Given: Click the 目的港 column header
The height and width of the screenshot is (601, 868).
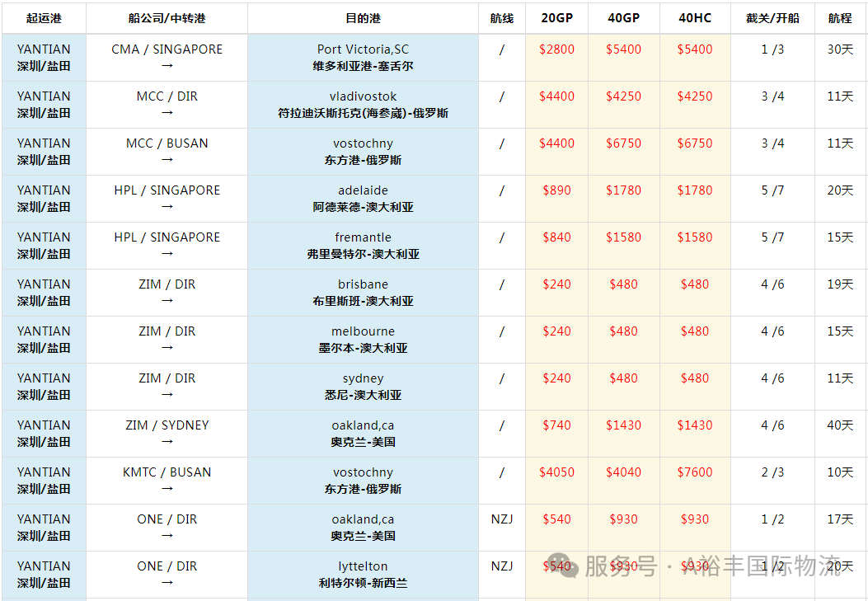Looking at the screenshot, I should coord(364,18).
